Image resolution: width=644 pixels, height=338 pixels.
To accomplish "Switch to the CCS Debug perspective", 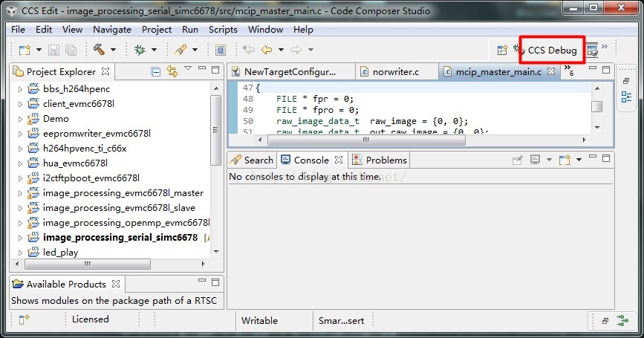I will 552,50.
